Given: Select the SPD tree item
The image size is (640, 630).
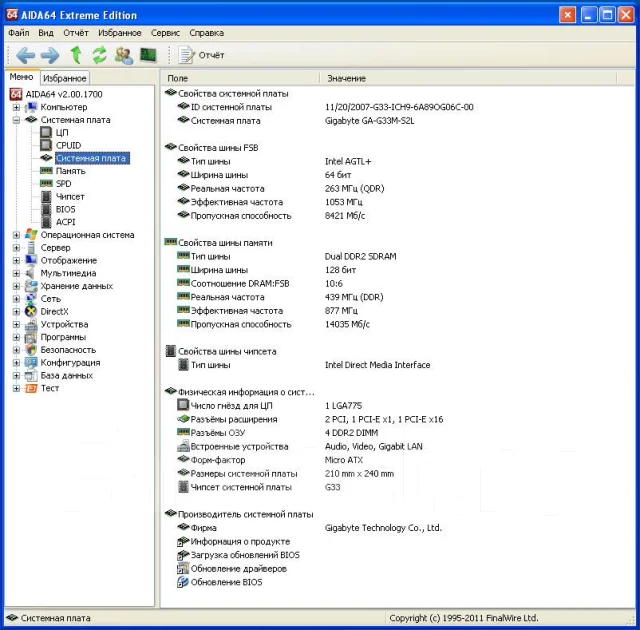Looking at the screenshot, I should 63,184.
